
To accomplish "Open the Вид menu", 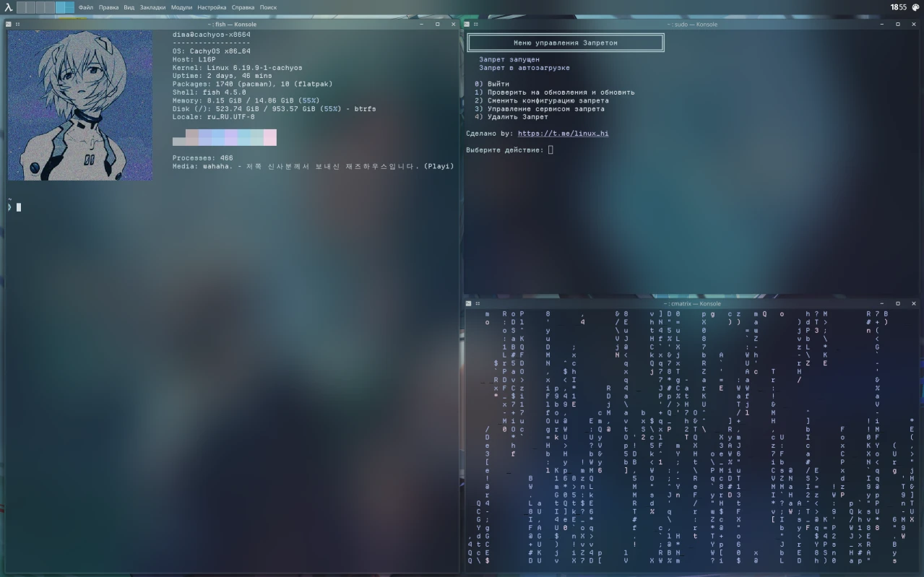I will click(x=129, y=7).
